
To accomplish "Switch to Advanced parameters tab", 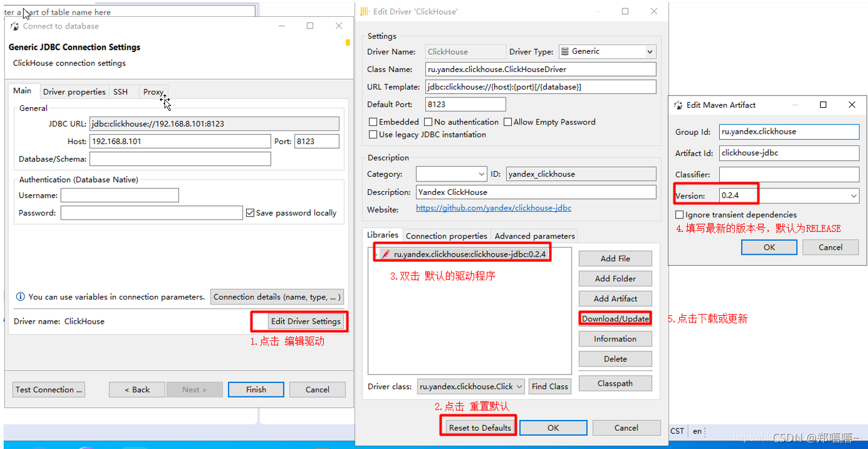I will tap(535, 236).
